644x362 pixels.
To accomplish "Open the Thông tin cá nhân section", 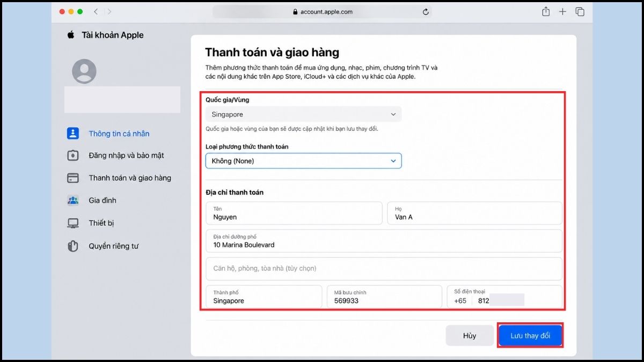I will pyautogui.click(x=119, y=134).
